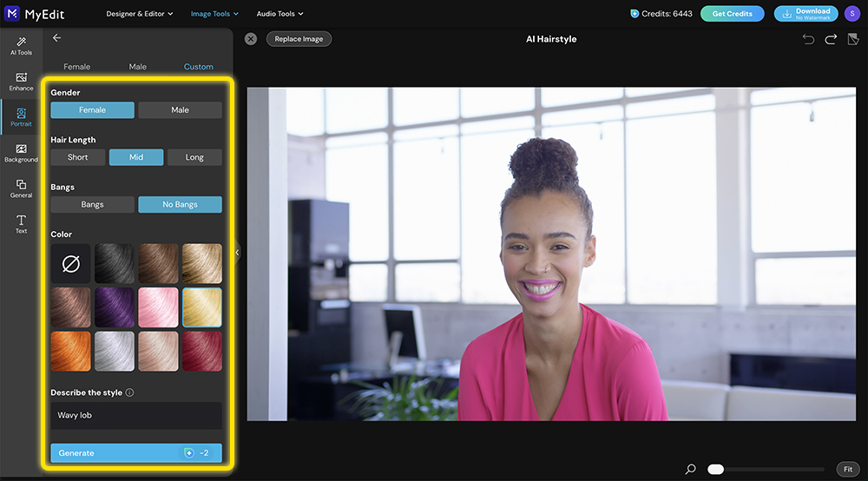Click the Generate button

pos(136,452)
